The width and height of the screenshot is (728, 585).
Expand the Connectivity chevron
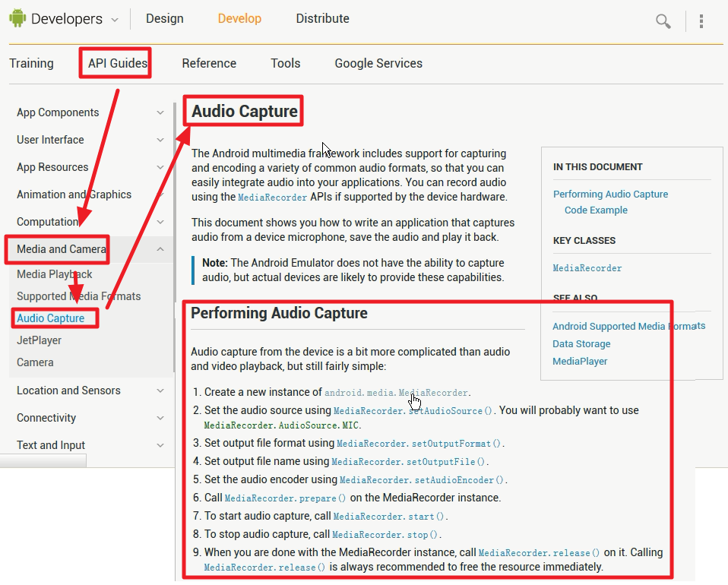[160, 418]
